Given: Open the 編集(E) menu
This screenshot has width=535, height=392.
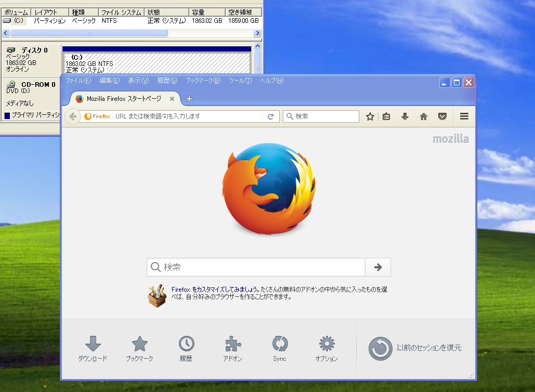Looking at the screenshot, I should point(110,81).
